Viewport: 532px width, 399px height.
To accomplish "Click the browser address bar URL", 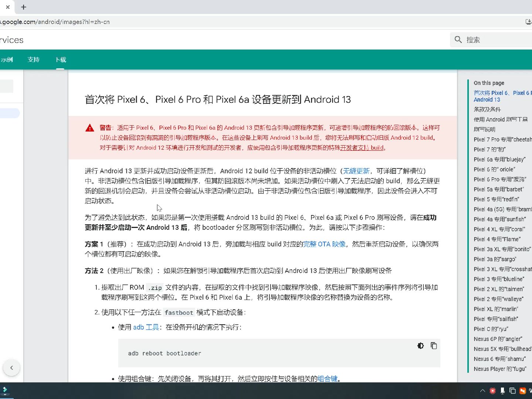I will (55, 22).
